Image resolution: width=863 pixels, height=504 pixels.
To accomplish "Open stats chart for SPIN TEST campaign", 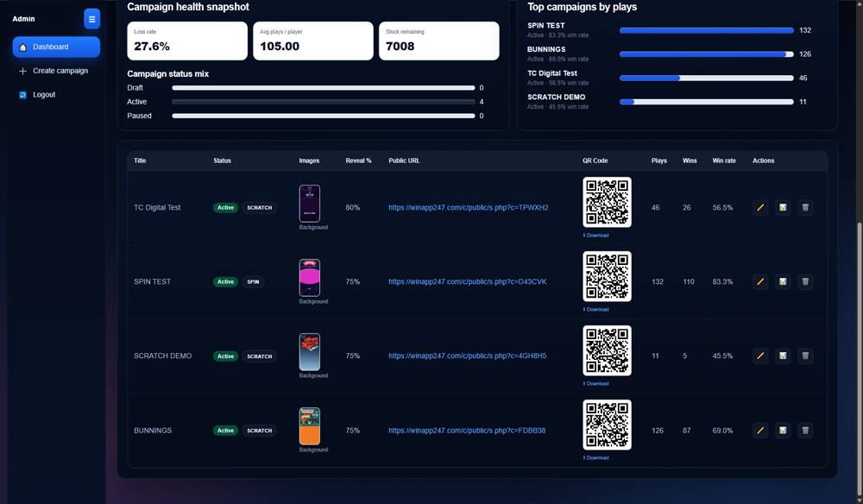I will pos(783,282).
